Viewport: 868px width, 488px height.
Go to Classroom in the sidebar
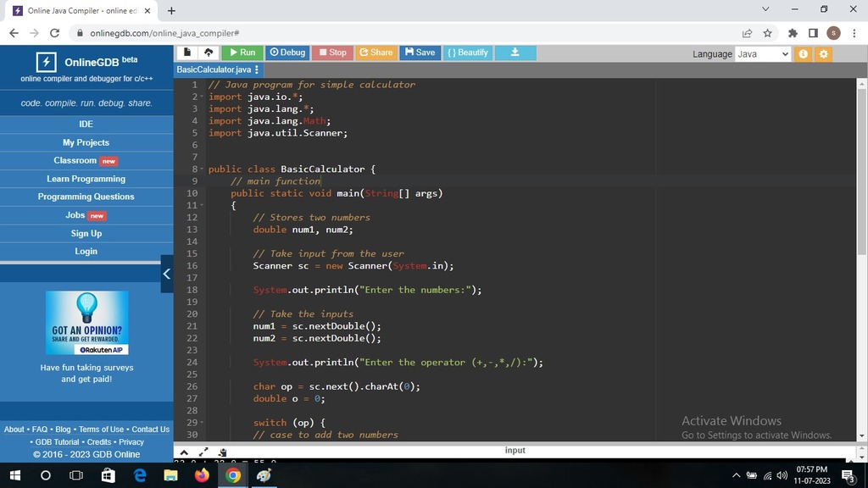point(86,160)
